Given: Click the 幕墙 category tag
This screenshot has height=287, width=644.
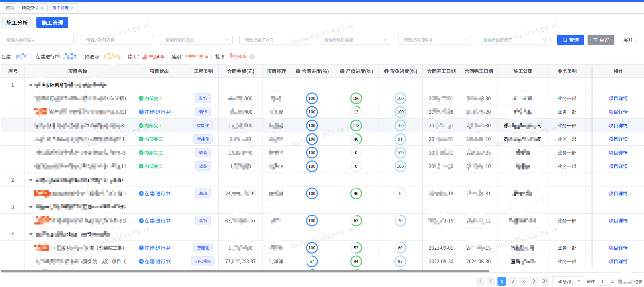Looking at the screenshot, I should [203, 193].
